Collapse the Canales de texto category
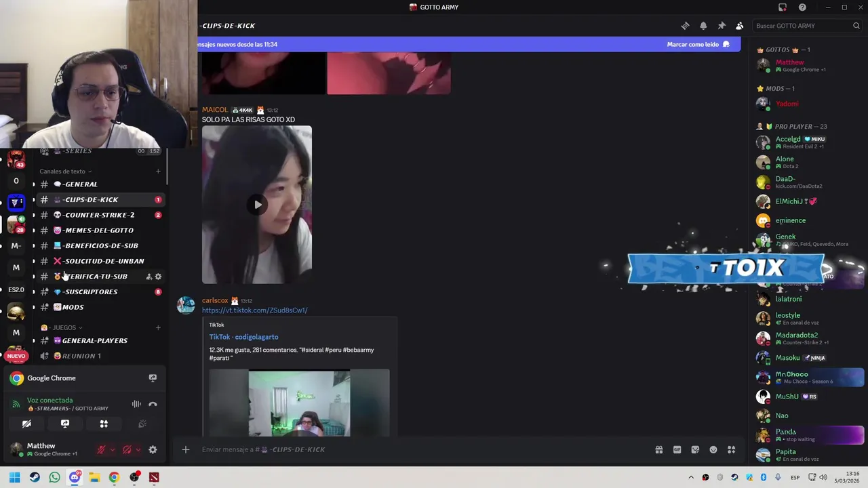This screenshot has width=868, height=488. 65,171
